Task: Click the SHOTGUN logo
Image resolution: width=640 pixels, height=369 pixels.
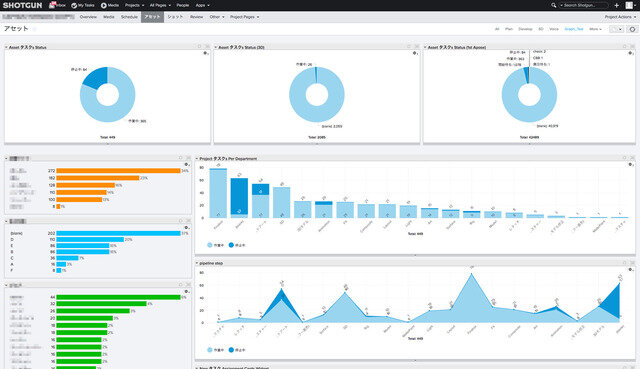Action: pos(22,5)
